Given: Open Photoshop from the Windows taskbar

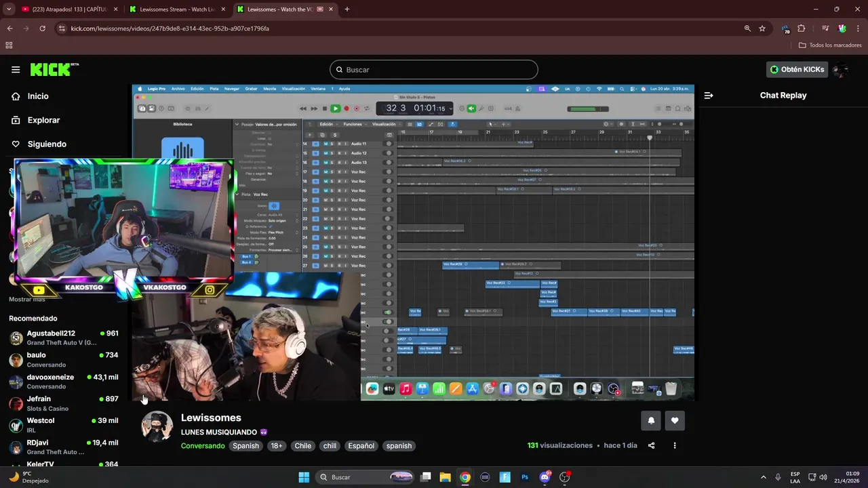Looking at the screenshot, I should tap(525, 477).
